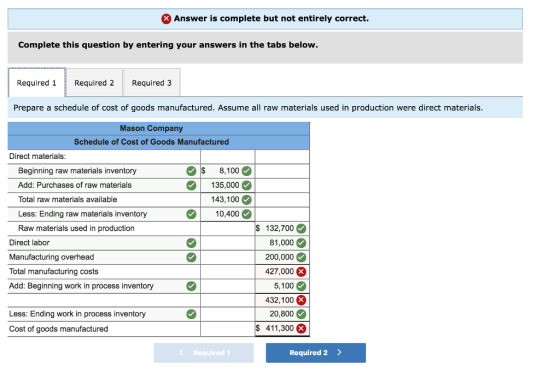The image size is (560, 371).
Task: Click the incorrect 411,300 field
Action: (282, 328)
